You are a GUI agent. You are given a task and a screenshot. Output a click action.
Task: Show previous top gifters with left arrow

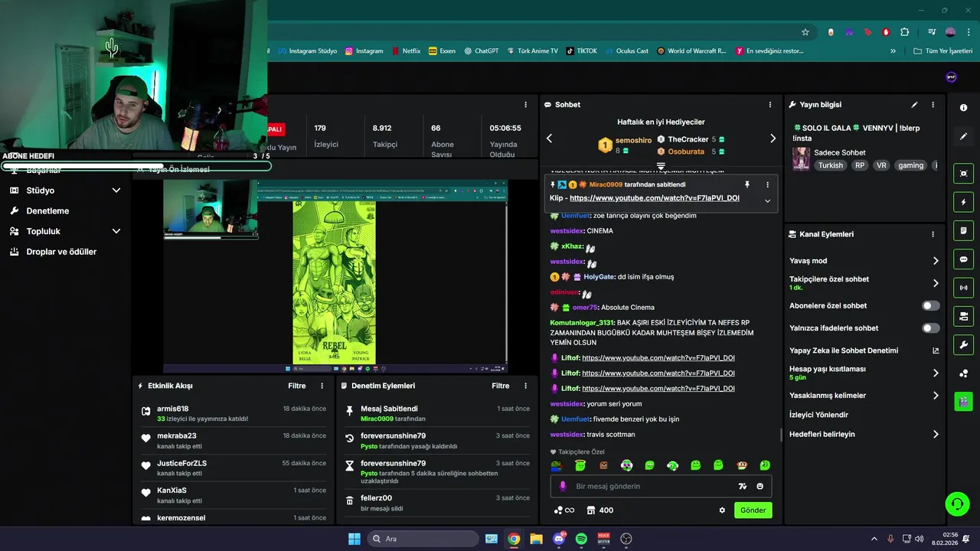point(549,139)
